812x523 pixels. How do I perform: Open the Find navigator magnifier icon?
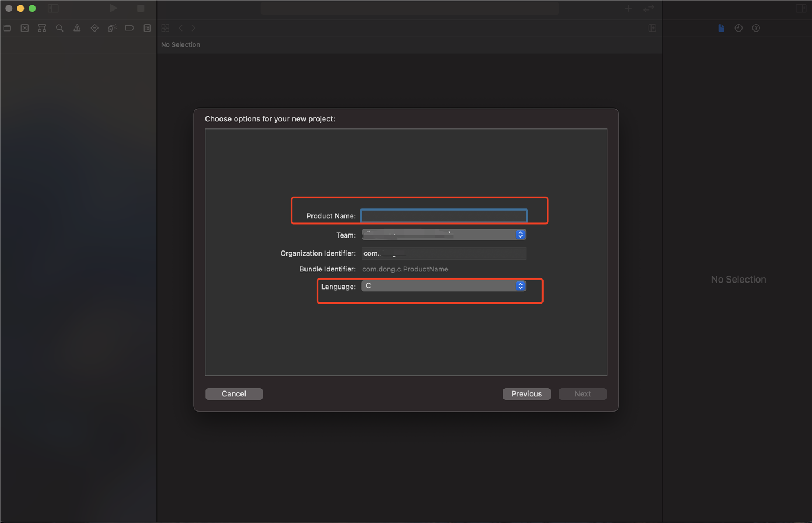(60, 27)
